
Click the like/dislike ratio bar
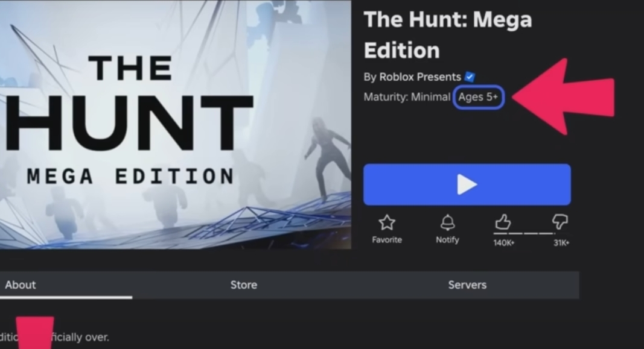coord(531,233)
